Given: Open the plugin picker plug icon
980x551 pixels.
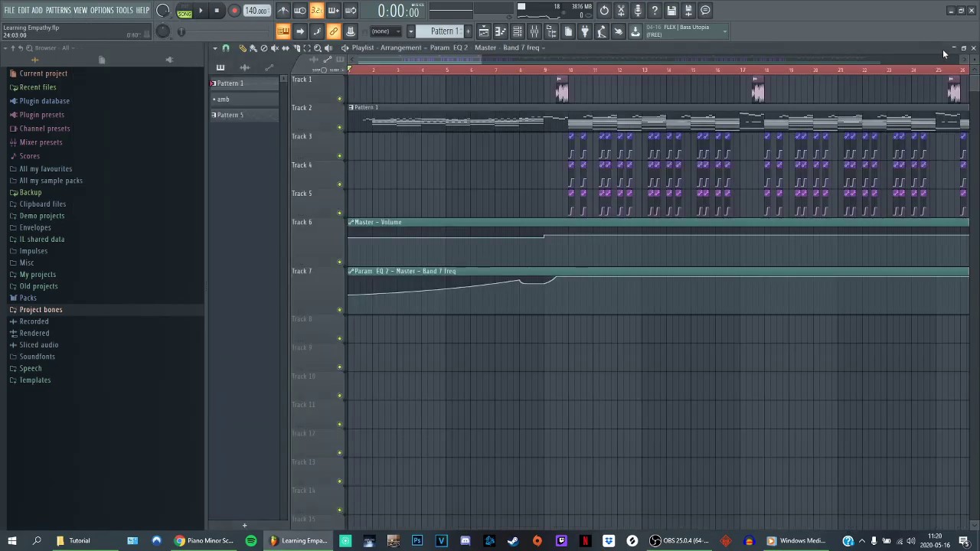Looking at the screenshot, I should [x=585, y=31].
